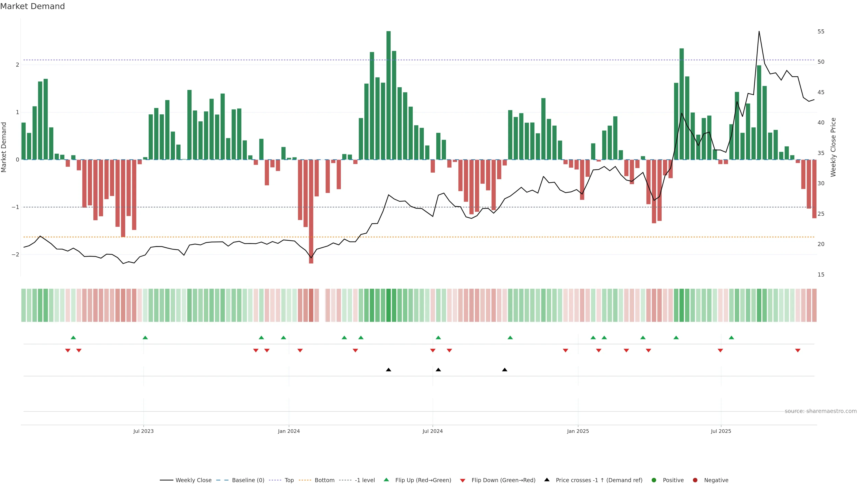This screenshot has width=868, height=488.
Task: Hide the -1 level legend entry
Action: 365,480
